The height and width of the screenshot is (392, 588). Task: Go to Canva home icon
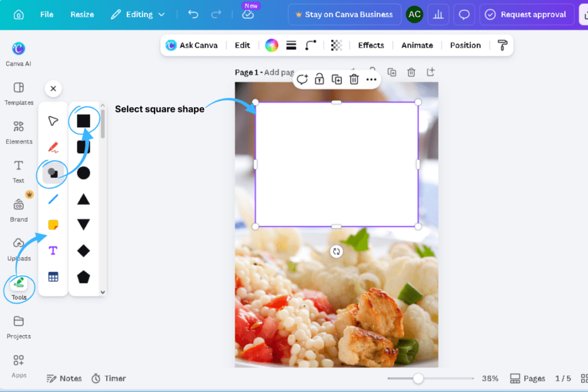[x=18, y=14]
